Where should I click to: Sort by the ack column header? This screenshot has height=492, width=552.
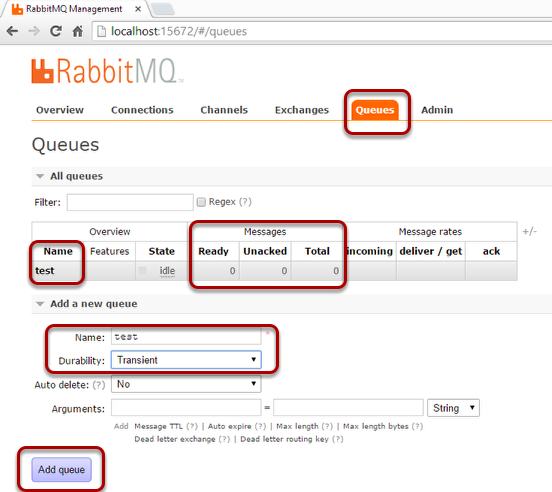[x=491, y=251]
